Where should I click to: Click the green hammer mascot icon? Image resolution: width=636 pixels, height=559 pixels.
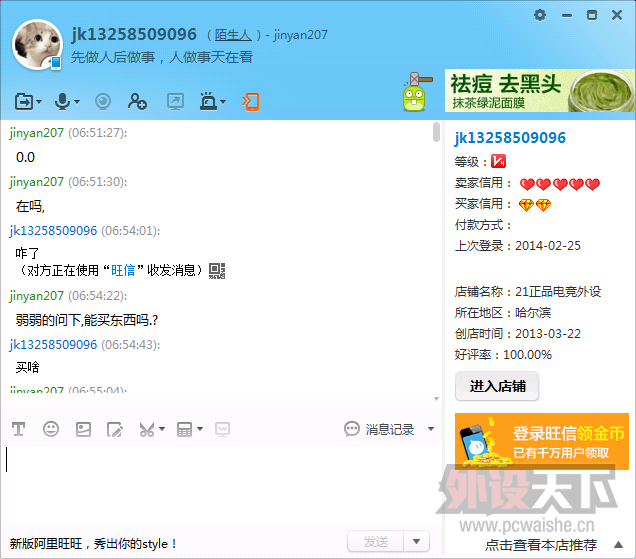(x=417, y=92)
